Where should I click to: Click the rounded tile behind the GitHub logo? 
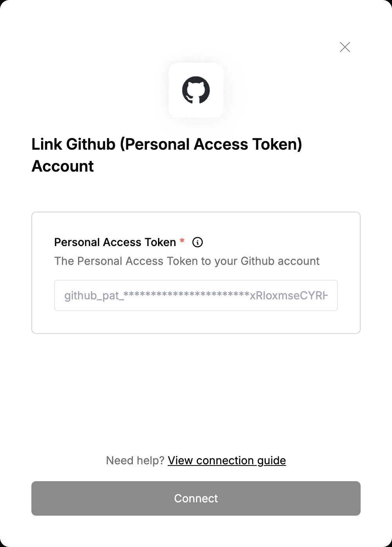click(x=196, y=90)
